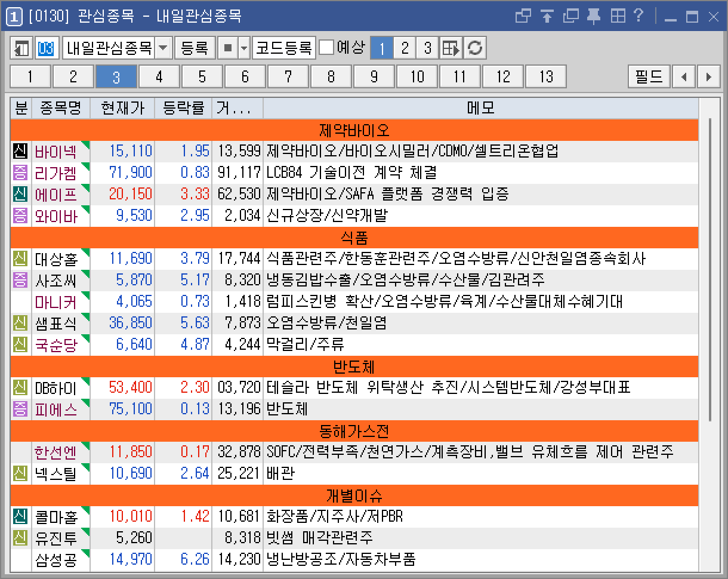Screen dimensions: 728x579
Task: Click the 반도체 orange group header
Action: pos(354,366)
